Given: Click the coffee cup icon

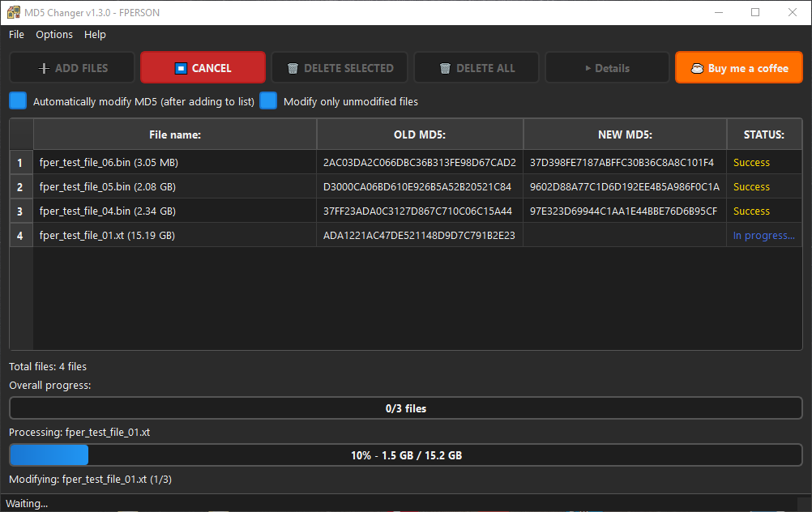Looking at the screenshot, I should [697, 69].
